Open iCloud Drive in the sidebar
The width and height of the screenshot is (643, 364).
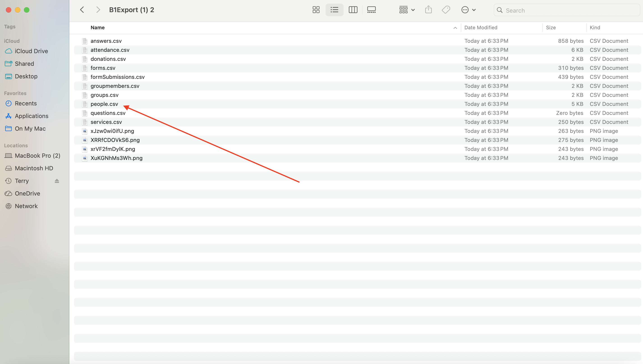tap(31, 51)
